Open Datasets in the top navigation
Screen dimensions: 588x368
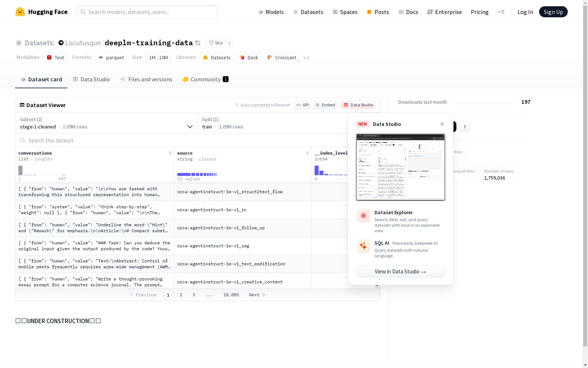308,12
